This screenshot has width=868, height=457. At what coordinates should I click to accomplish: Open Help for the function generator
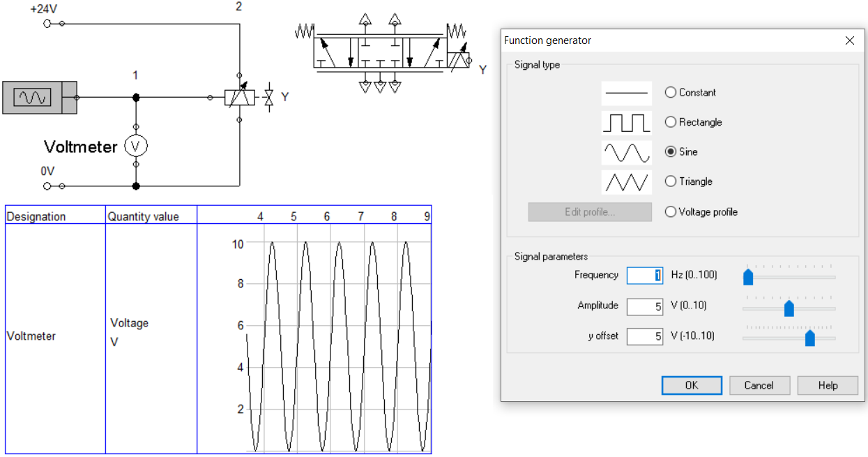828,385
